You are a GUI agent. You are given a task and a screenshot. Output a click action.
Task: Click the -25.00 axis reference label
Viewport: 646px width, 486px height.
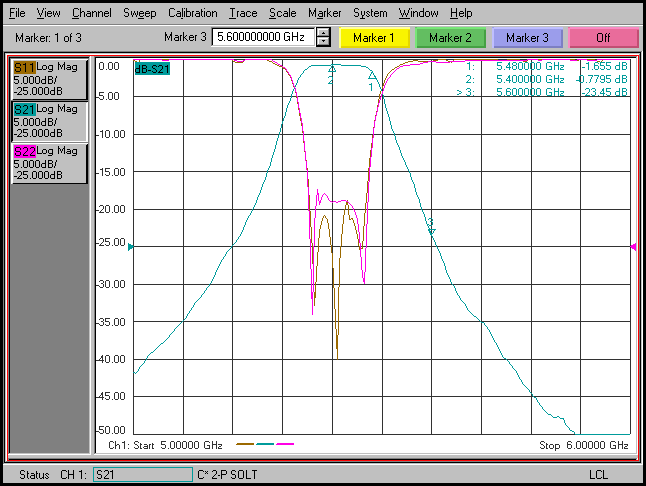click(x=111, y=242)
